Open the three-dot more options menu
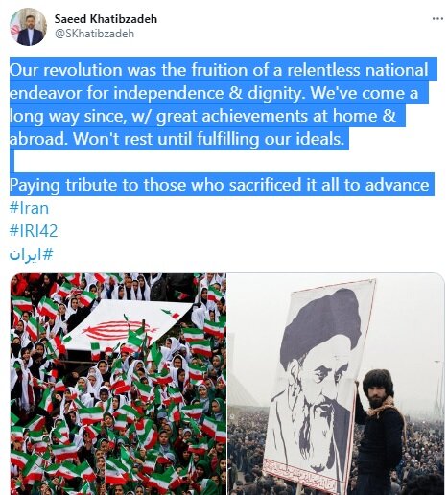448x495 pixels. point(437,18)
